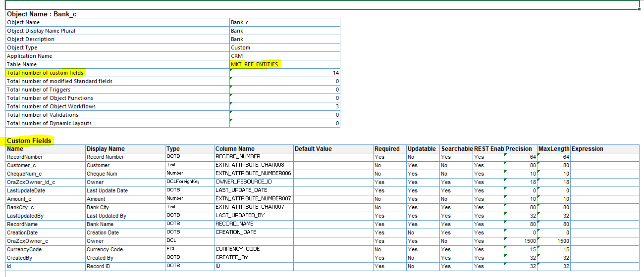The height and width of the screenshot is (277, 644).
Task: Select the 'Customer_c' field name cell
Action: coord(46,165)
